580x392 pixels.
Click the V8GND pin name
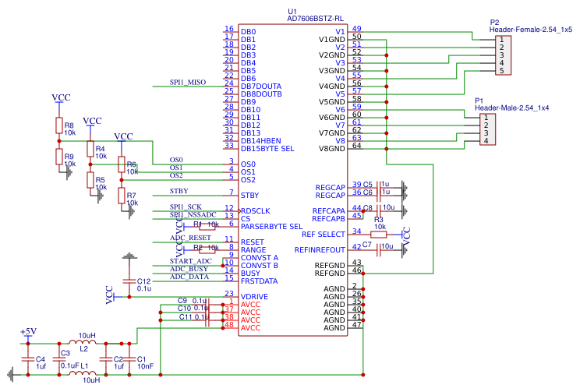pyautogui.click(x=332, y=149)
